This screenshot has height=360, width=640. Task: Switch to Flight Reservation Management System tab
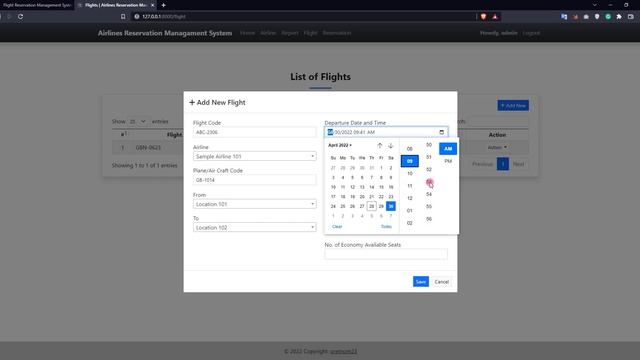pos(37,5)
